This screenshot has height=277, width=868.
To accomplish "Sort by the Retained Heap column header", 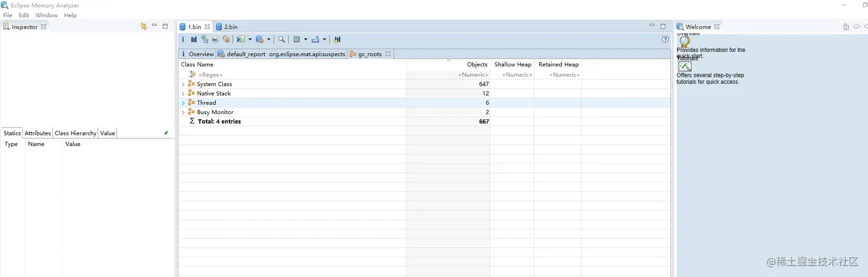I will point(557,64).
